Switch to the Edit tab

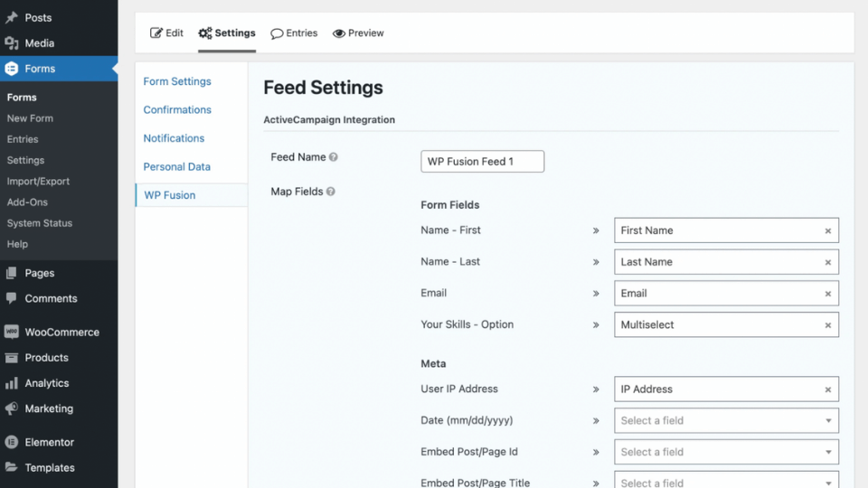pos(166,33)
